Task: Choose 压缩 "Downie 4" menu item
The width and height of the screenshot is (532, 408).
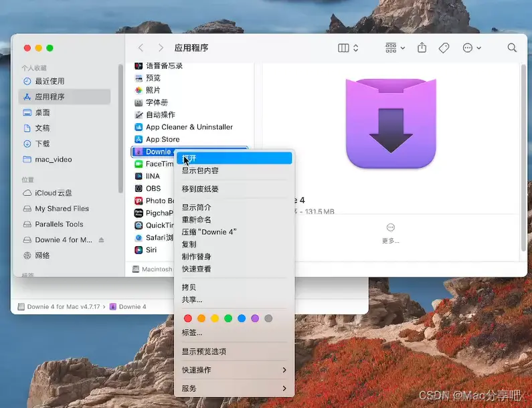Action: click(x=234, y=232)
